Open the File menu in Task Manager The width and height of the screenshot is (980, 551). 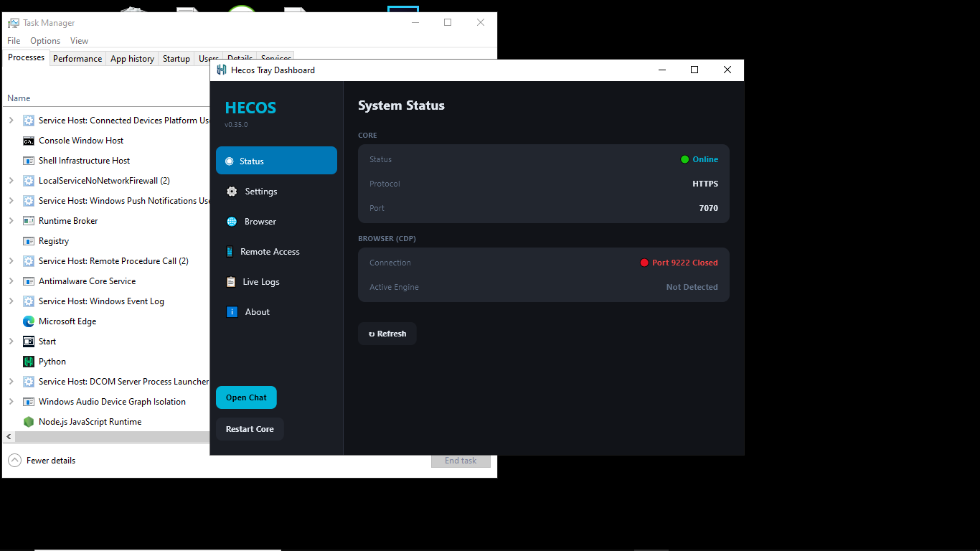(x=14, y=41)
